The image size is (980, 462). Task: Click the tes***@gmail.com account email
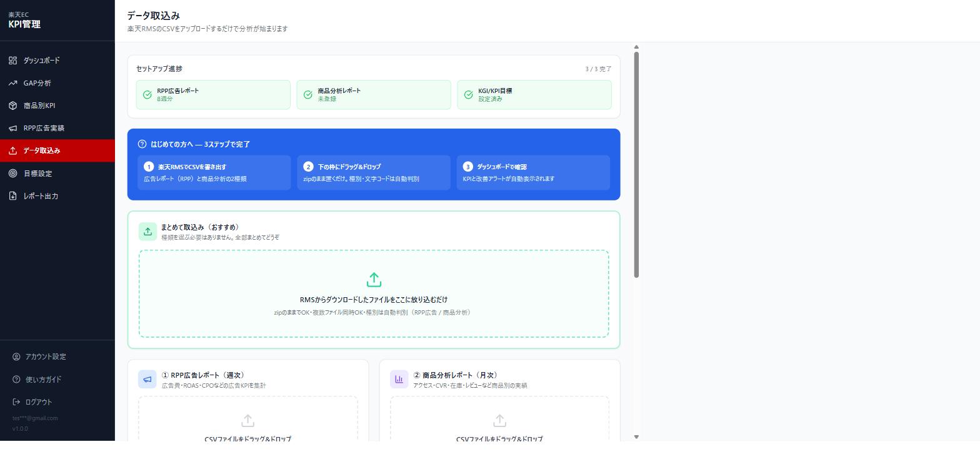[35, 418]
